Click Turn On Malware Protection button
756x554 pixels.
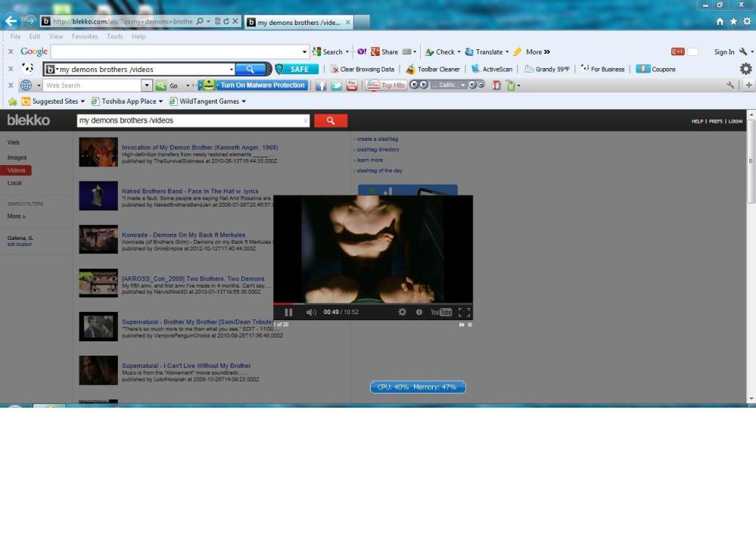point(254,86)
